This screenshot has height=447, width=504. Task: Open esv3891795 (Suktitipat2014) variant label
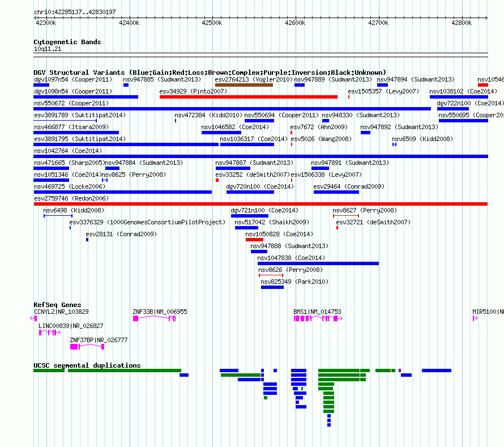(80, 139)
